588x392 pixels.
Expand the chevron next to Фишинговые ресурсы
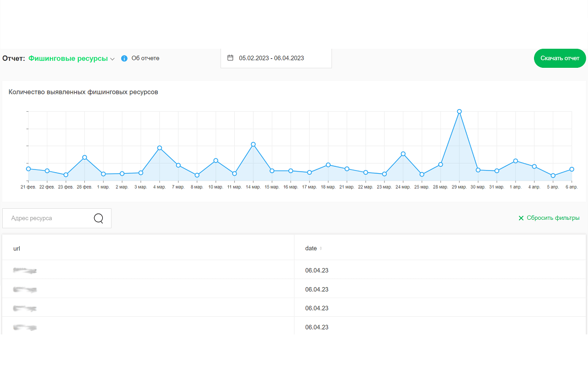112,59
